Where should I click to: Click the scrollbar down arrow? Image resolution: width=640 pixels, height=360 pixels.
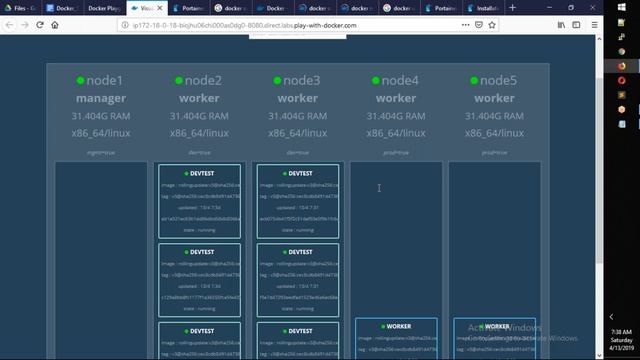tap(599, 355)
